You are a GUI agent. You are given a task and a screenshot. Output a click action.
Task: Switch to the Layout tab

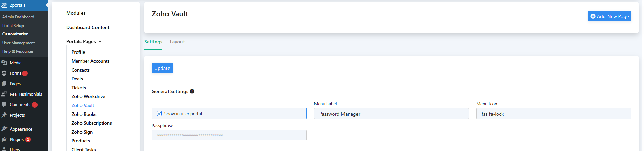[177, 42]
